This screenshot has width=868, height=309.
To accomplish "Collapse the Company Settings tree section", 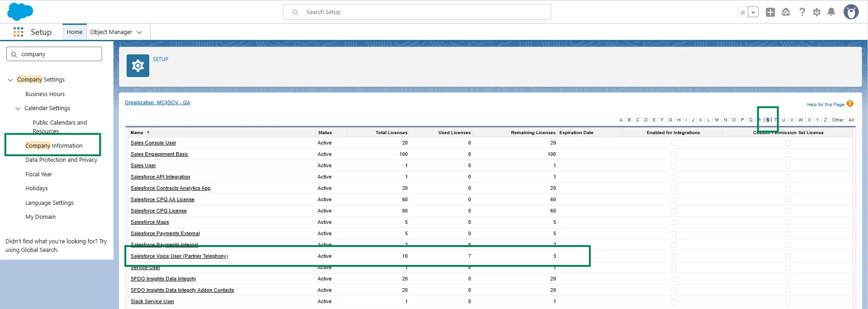I will (10, 80).
